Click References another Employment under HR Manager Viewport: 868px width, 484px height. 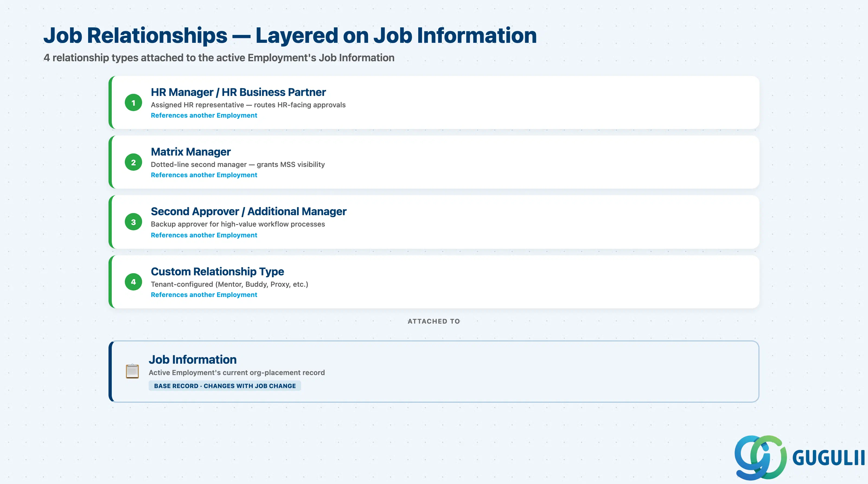pyautogui.click(x=204, y=115)
